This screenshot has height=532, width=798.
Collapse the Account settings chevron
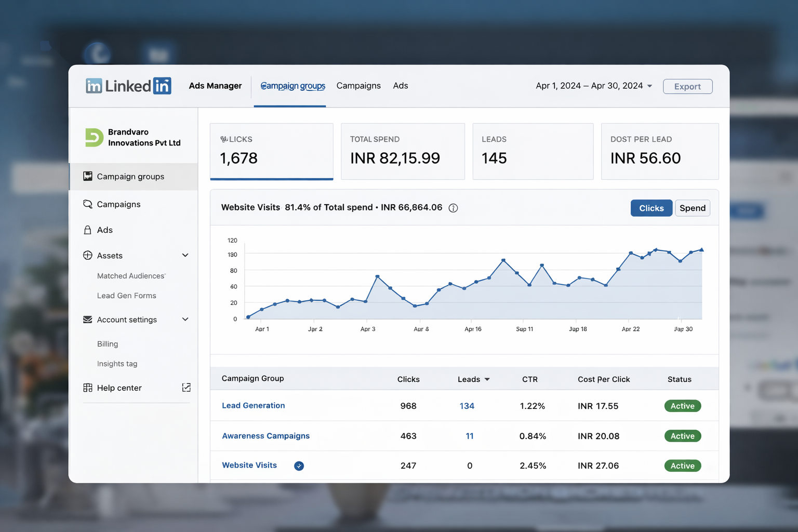[185, 319]
